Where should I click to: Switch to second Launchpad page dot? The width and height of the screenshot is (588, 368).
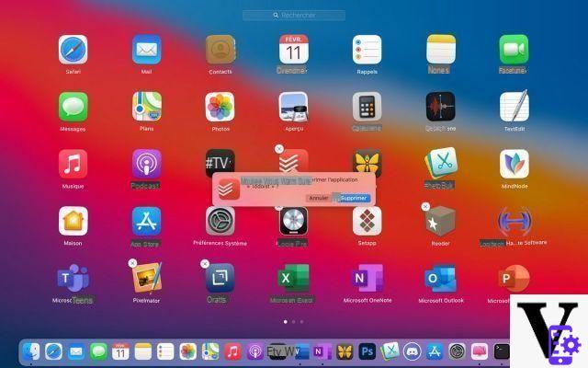[294, 322]
